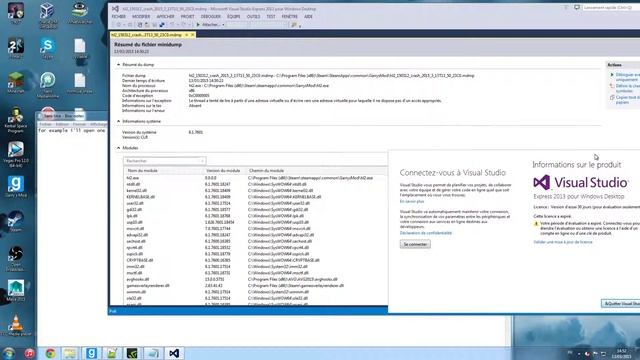Click Edition menu in Notepad window
Viewport: 640px width, 360px height.
[x=62, y=124]
